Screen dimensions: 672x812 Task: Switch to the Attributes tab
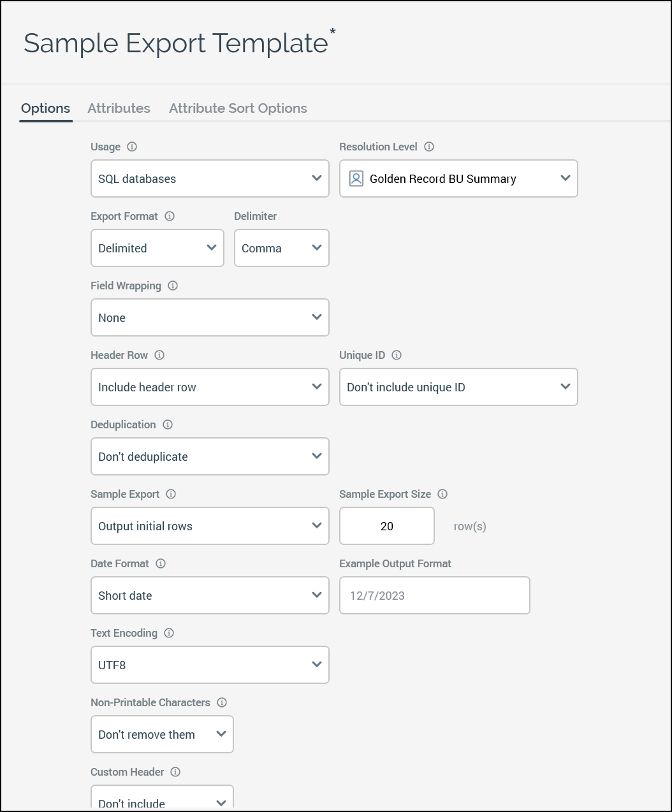pos(119,108)
